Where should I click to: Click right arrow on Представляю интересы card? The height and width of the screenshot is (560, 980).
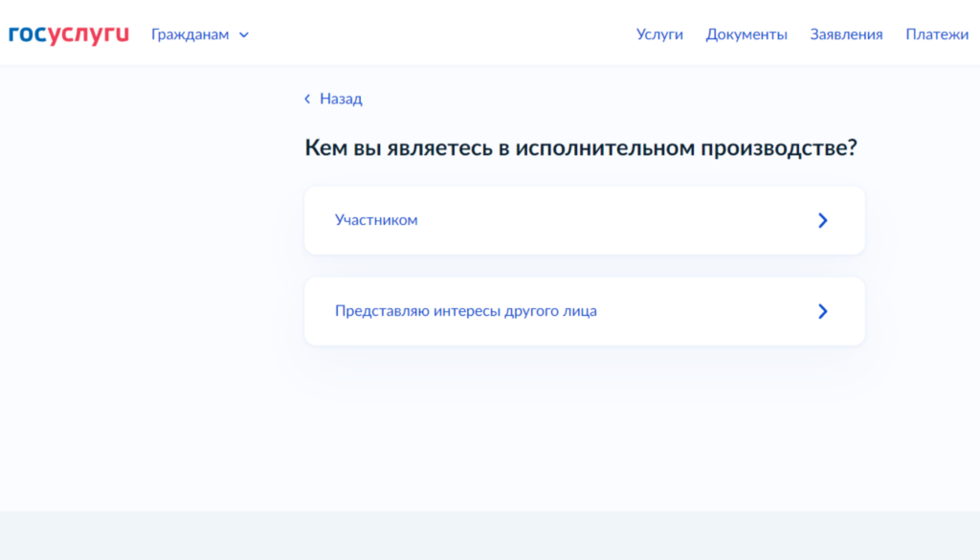(x=822, y=311)
